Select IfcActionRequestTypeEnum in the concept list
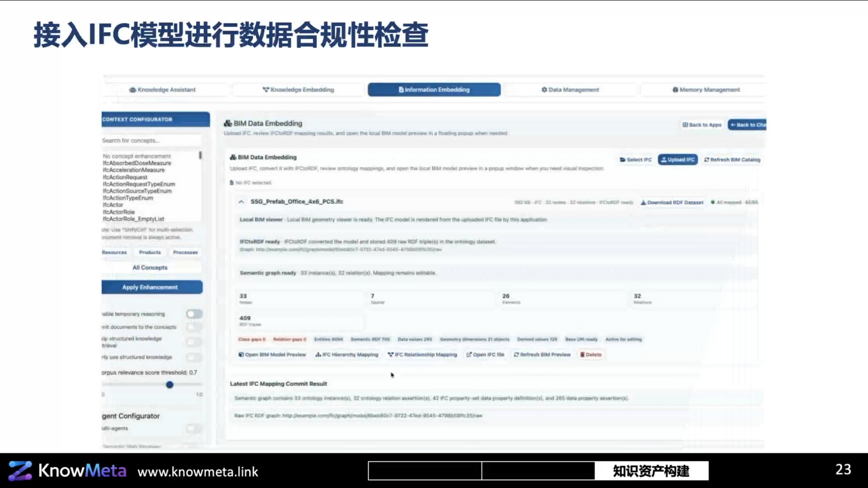This screenshot has width=868, height=488. pyautogui.click(x=139, y=184)
